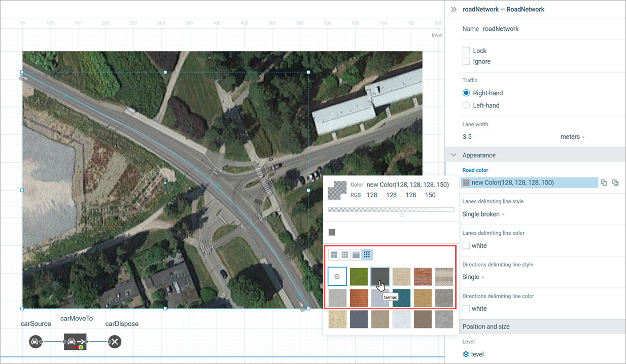This screenshot has height=364, width=626.
Task: Collapse the Appearance section
Action: click(x=454, y=155)
